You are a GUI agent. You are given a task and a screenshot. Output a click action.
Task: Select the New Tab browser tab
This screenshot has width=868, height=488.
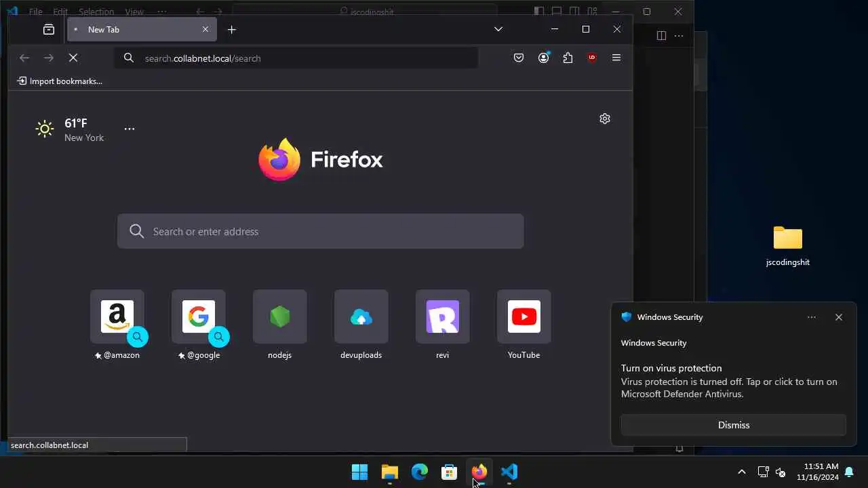(142, 29)
